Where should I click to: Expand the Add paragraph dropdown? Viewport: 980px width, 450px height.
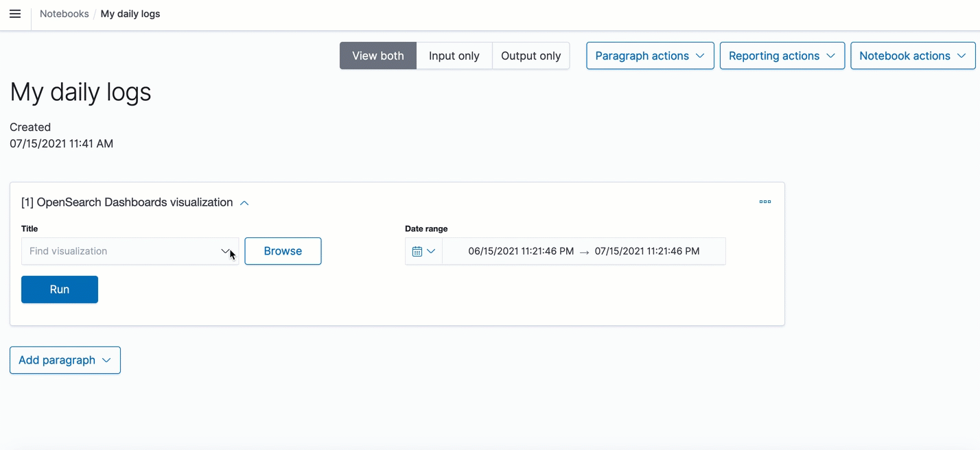[x=65, y=360]
